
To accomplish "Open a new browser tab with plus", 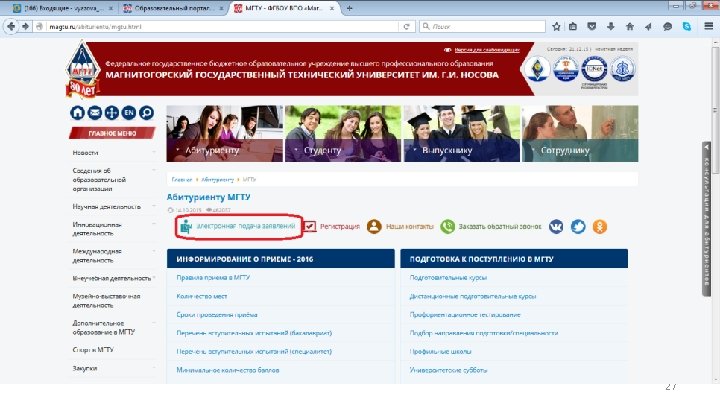I will coord(350,8).
